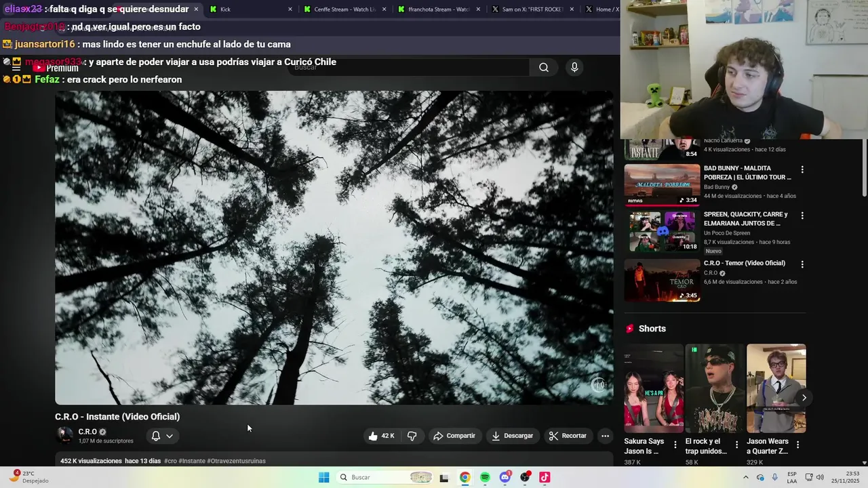Open task view icon on taskbar

(444, 477)
